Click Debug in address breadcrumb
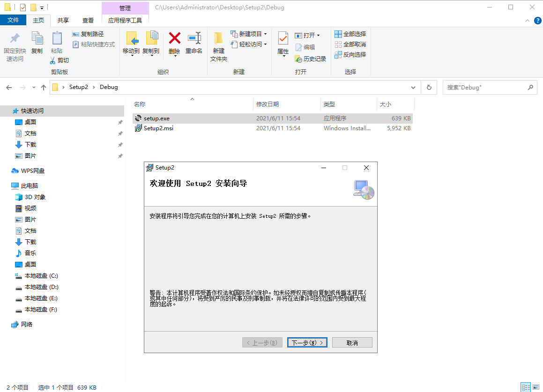 pyautogui.click(x=109, y=87)
